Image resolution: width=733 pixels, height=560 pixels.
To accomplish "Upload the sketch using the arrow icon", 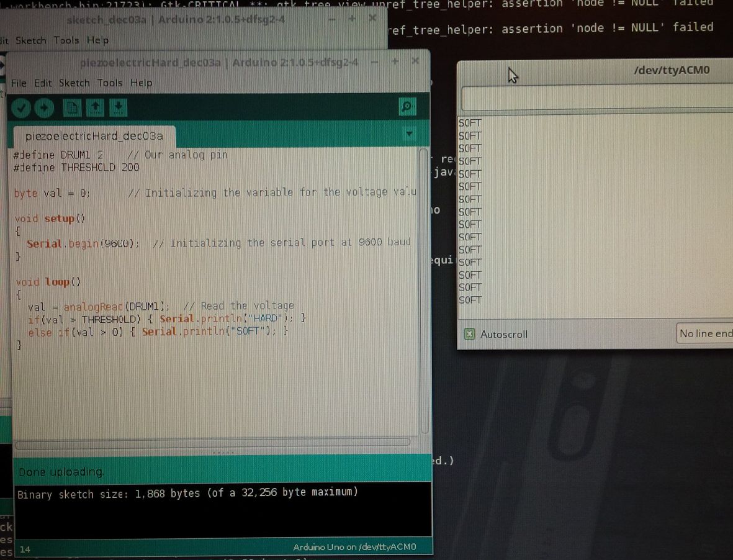I will point(43,107).
